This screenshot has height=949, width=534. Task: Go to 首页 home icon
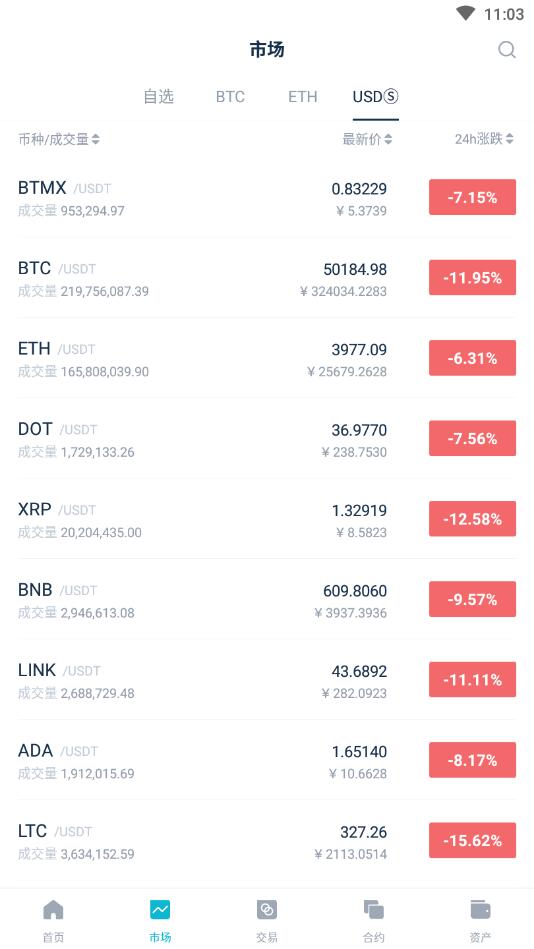(53, 910)
